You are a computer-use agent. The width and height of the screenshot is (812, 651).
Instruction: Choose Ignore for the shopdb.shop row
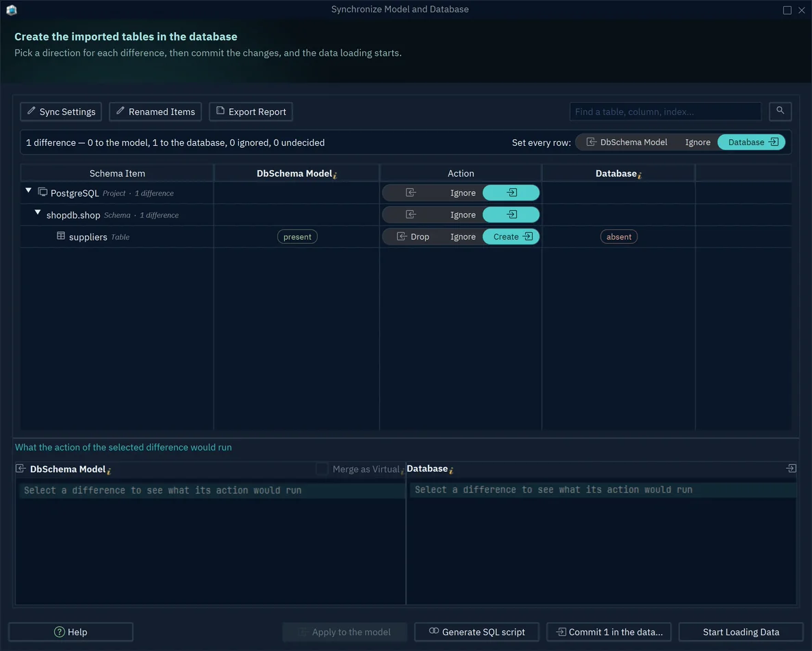pyautogui.click(x=462, y=214)
